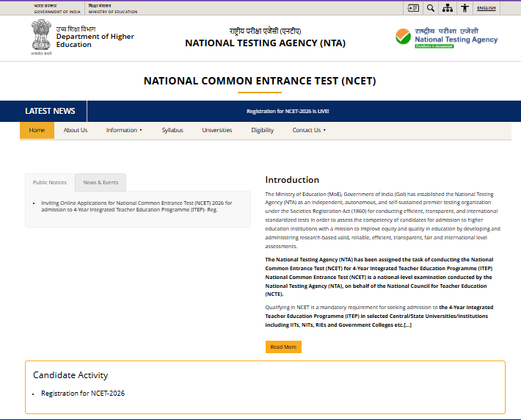Open the Syllabus menu item
This screenshot has height=420, width=521.
click(172, 130)
